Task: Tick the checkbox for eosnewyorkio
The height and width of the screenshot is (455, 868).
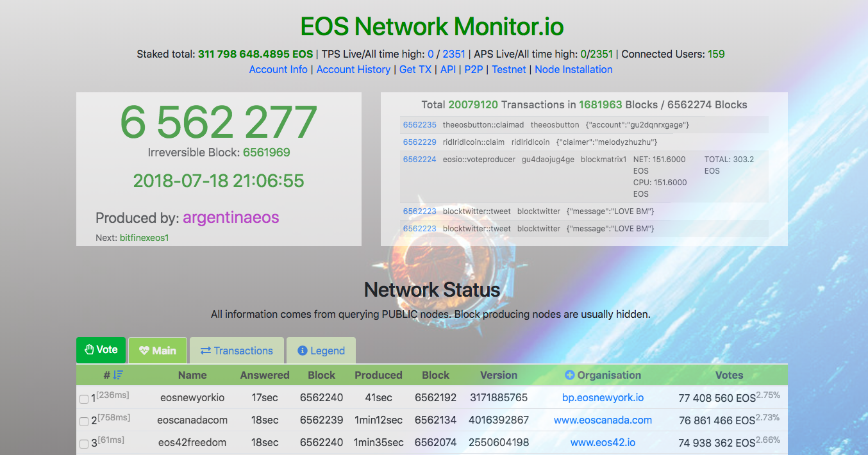Action: (x=84, y=399)
